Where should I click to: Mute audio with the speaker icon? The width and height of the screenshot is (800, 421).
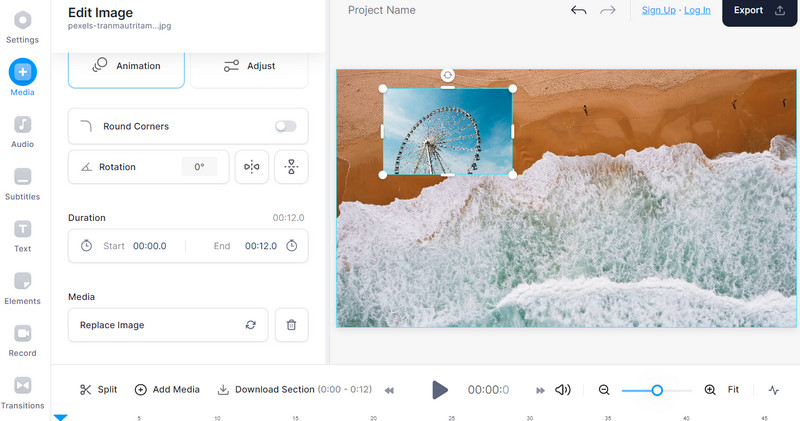click(x=563, y=390)
